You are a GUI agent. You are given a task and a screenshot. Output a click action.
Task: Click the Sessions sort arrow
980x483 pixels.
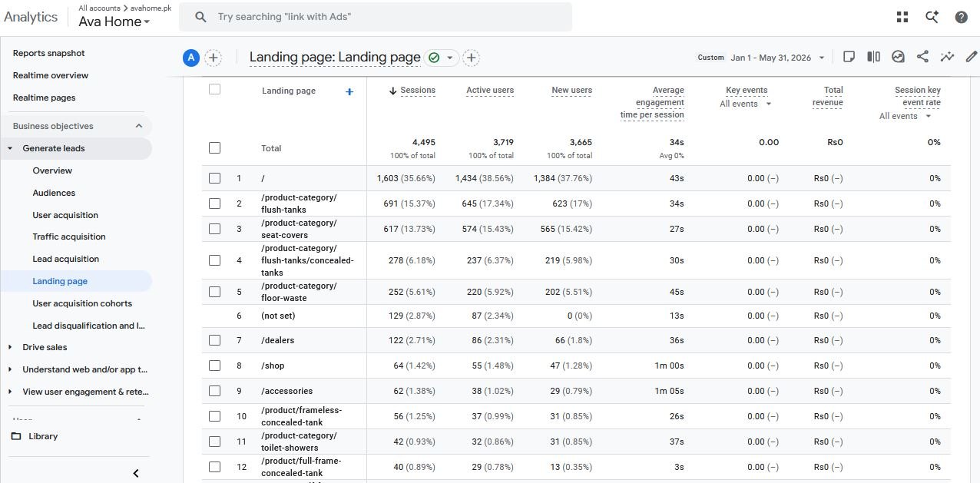[392, 91]
